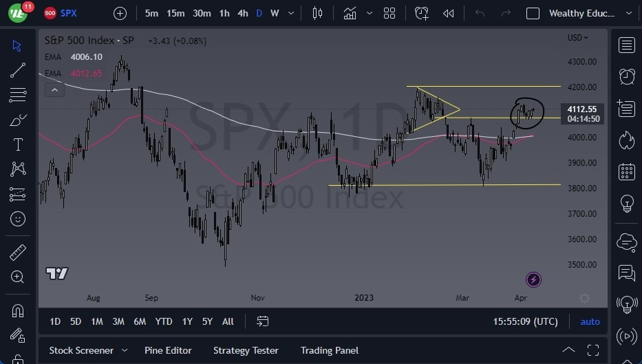Image resolution: width=642 pixels, height=364 pixels.
Task: Open the Pine Editor tab
Action: pos(168,350)
